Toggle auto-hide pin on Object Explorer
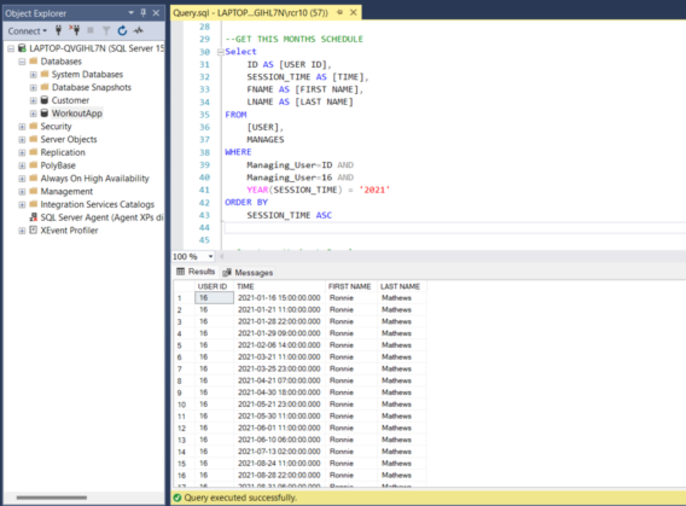The width and height of the screenshot is (686, 506). coord(143,12)
